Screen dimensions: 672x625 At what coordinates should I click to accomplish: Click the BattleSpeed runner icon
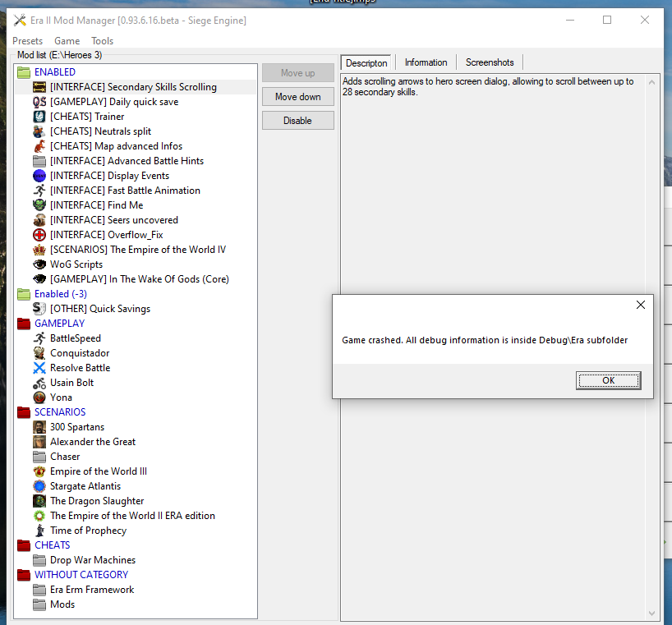pos(39,338)
